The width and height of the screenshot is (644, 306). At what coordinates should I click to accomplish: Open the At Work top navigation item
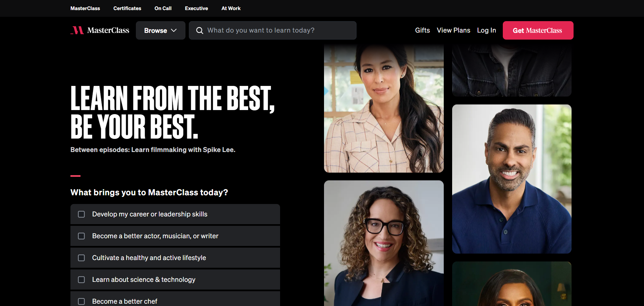coord(231,8)
